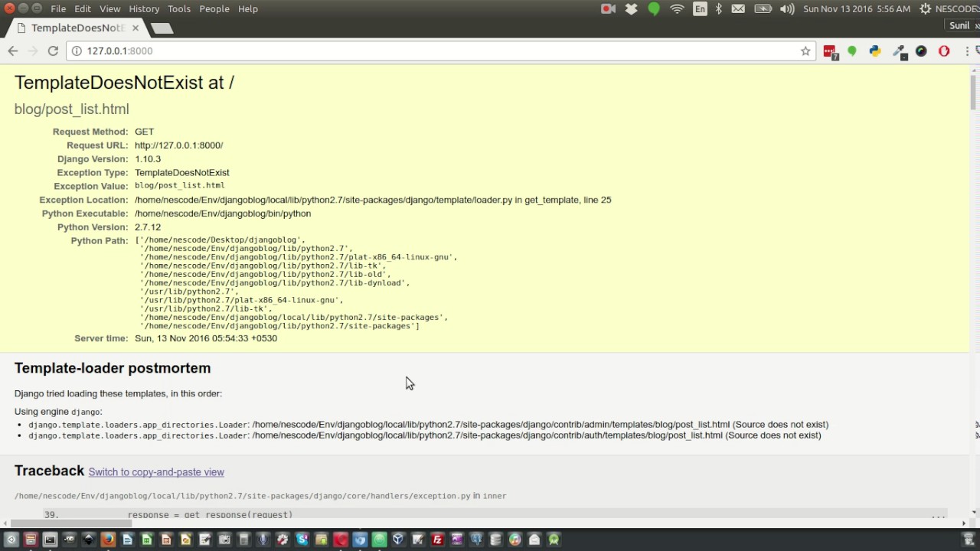Screen dimensions: 980x551
Task: Open the File menu
Action: coord(58,8)
